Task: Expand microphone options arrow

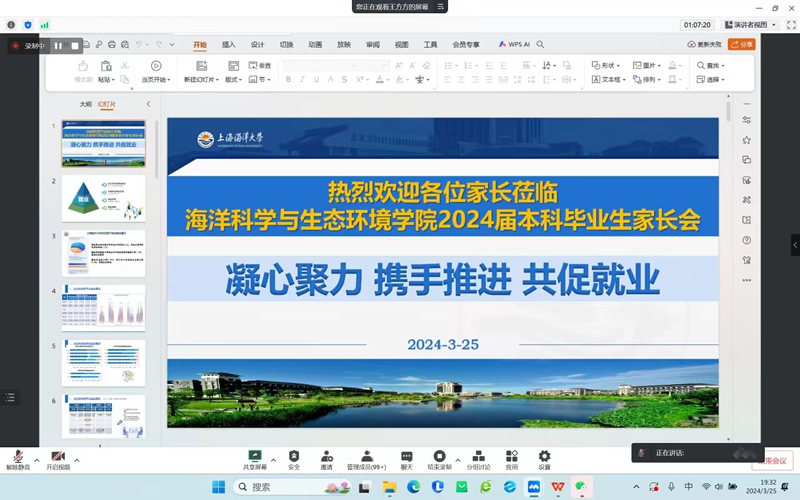Action: click(36, 460)
